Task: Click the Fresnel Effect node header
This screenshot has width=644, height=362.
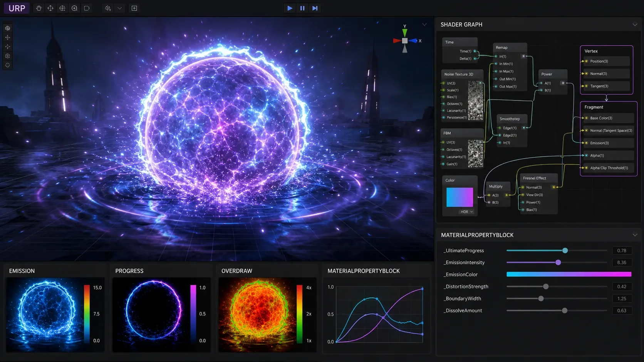Action: pyautogui.click(x=538, y=178)
